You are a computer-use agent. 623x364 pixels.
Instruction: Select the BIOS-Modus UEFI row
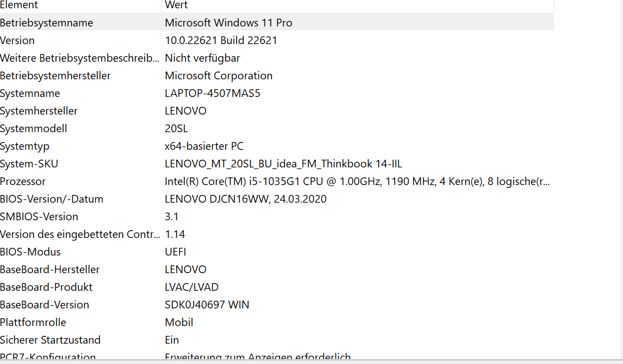pyautogui.click(x=277, y=252)
